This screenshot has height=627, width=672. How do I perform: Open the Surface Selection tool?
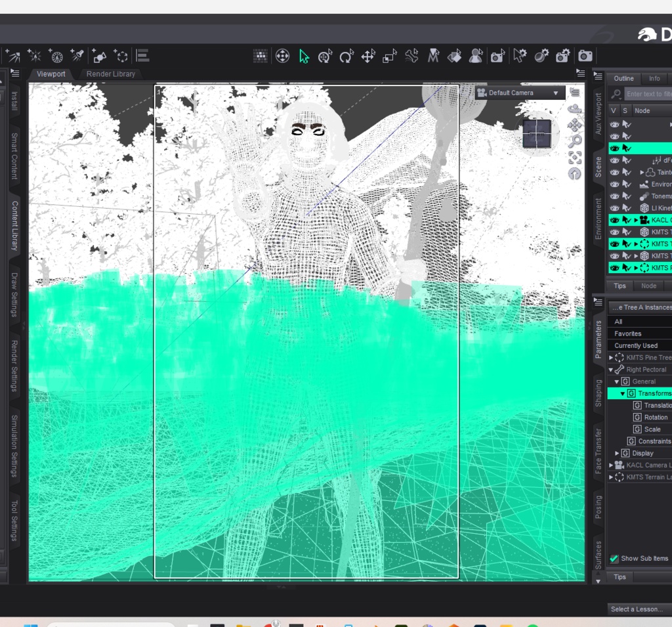(x=454, y=56)
